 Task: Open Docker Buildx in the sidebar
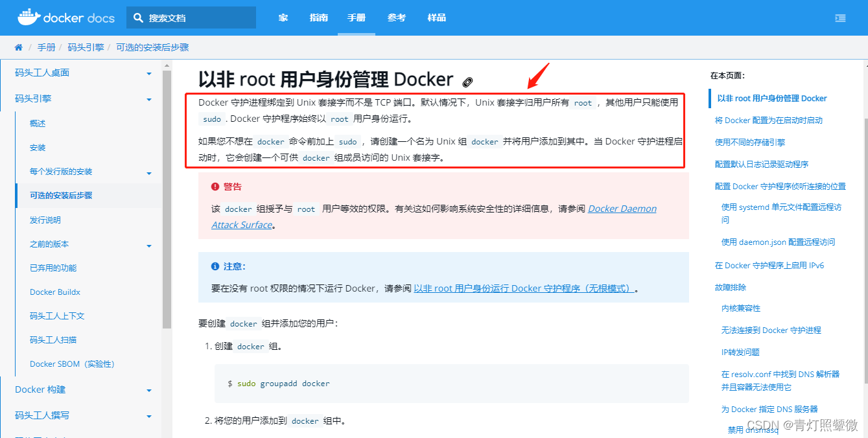pyautogui.click(x=55, y=292)
